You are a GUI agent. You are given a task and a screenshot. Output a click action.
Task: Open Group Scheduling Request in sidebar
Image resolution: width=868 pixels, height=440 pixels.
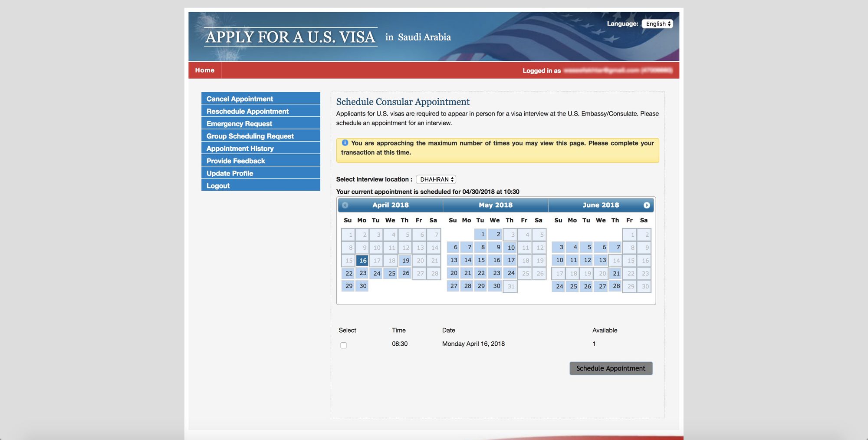[261, 136]
